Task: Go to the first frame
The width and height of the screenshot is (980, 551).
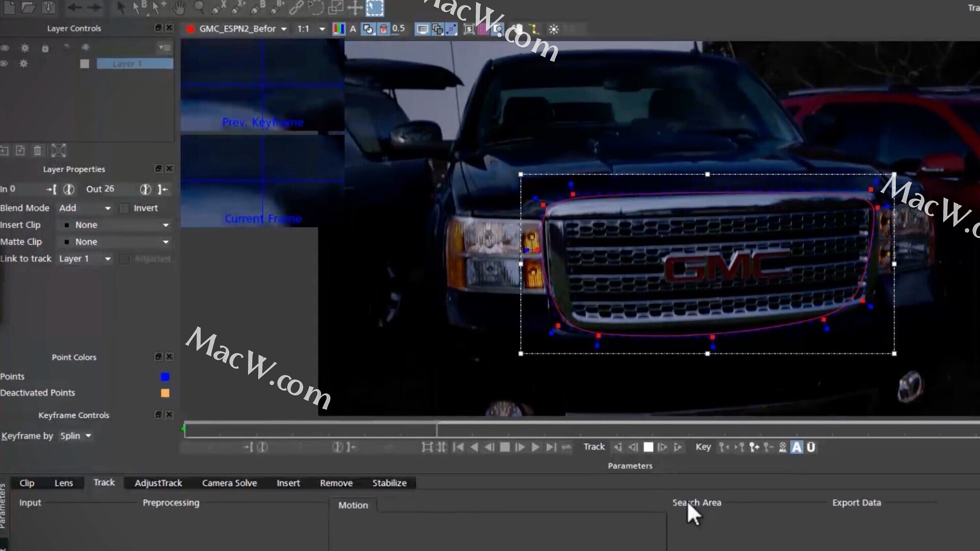Action: [458, 447]
